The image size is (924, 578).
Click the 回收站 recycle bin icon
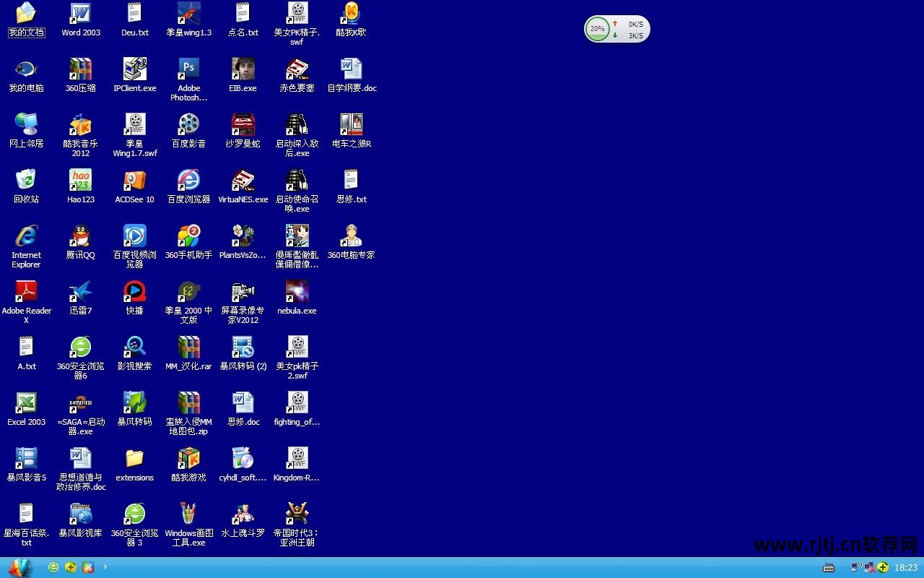coord(26,181)
